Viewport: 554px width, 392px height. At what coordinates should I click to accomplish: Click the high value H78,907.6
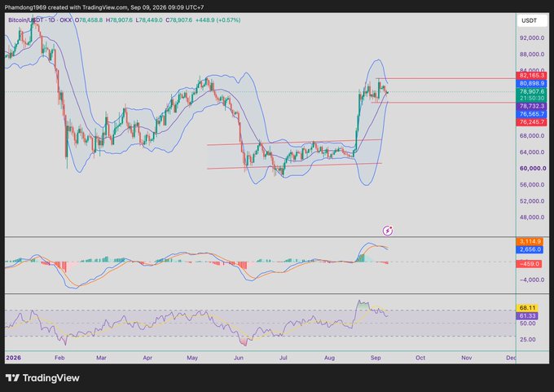pyautogui.click(x=119, y=20)
